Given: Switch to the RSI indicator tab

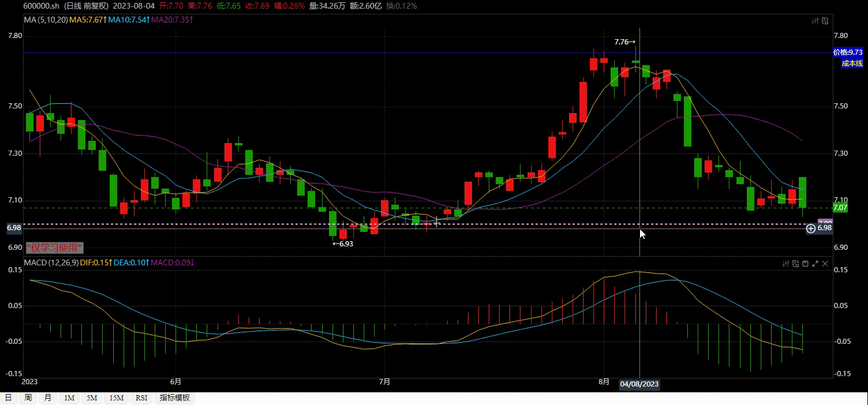Looking at the screenshot, I should point(141,397).
